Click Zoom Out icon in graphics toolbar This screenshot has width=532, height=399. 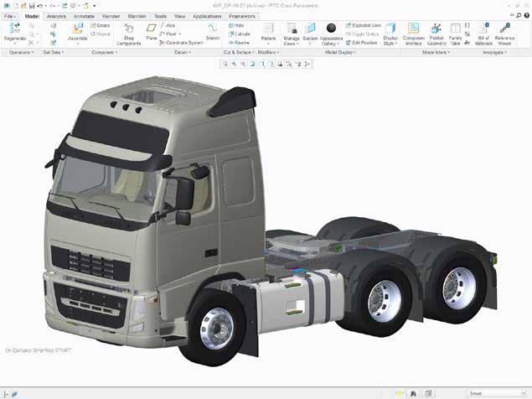(244, 64)
